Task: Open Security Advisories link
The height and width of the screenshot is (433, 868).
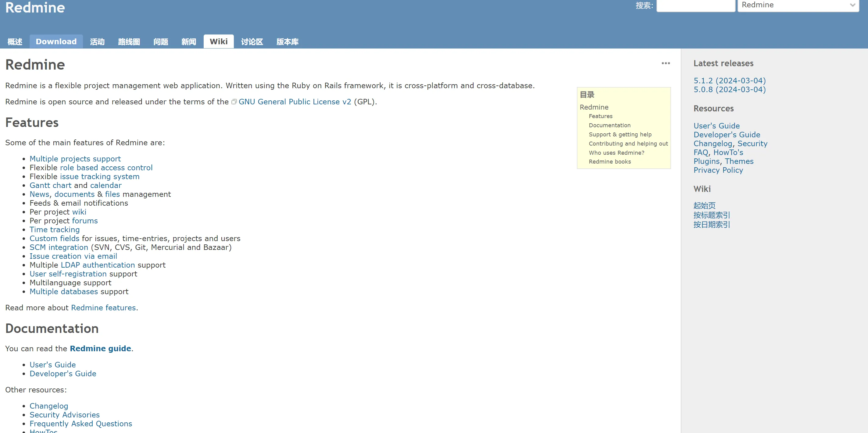Action: [x=65, y=415]
